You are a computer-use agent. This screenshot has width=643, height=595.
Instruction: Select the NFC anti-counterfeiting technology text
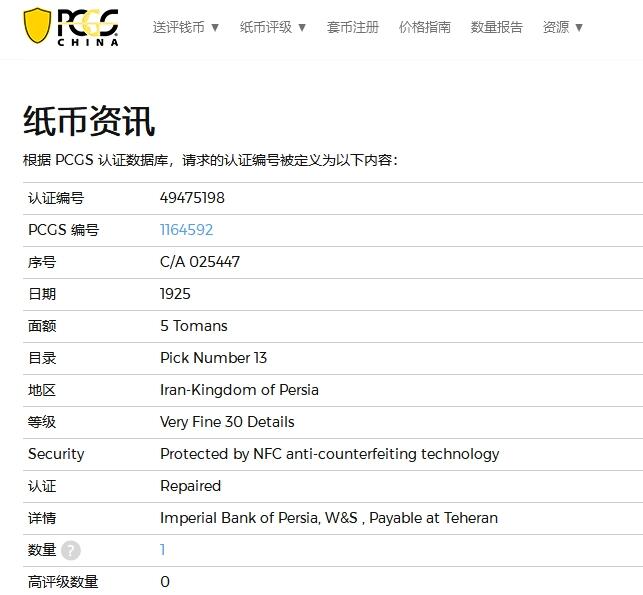(x=330, y=454)
